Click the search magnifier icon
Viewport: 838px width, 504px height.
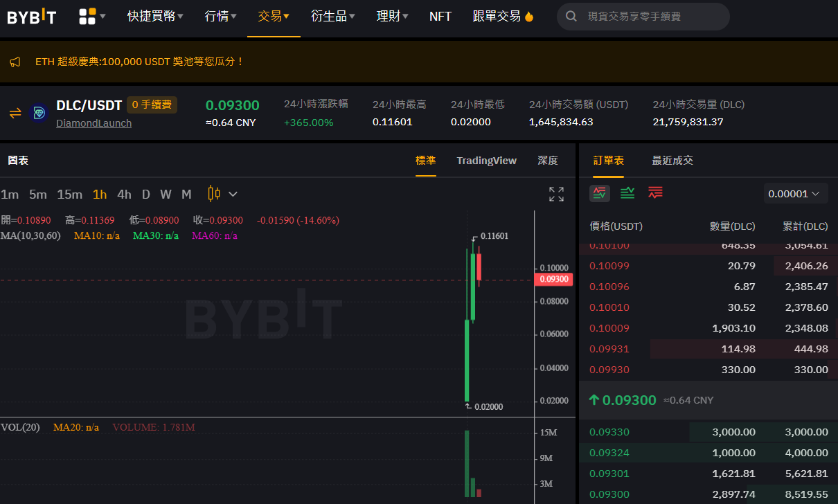click(571, 16)
